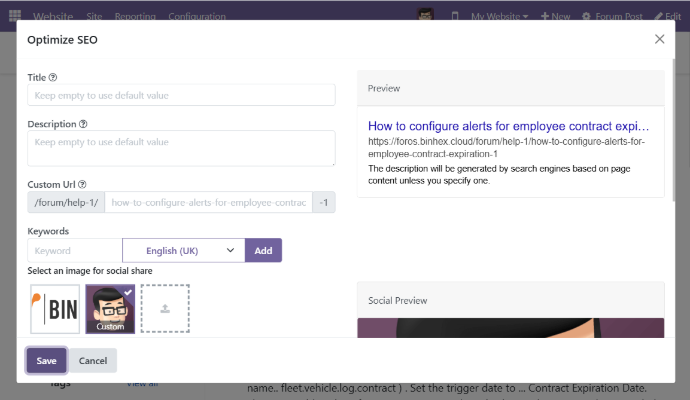This screenshot has height=400, width=690.
Task: Select the BIN logo social share image
Action: pos(55,309)
